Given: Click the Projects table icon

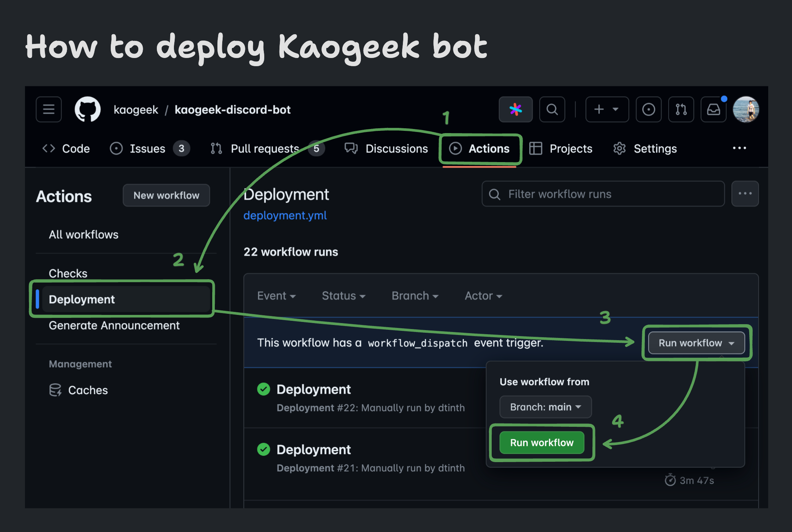Looking at the screenshot, I should point(535,149).
